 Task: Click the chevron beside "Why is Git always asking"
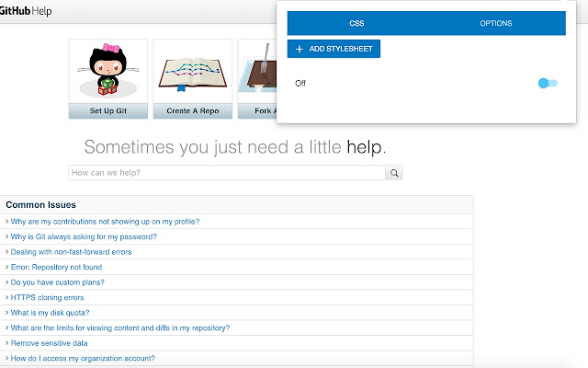6,236
